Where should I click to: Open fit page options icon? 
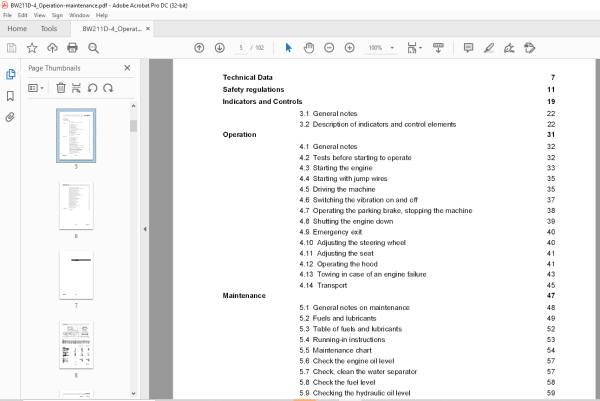(414, 48)
